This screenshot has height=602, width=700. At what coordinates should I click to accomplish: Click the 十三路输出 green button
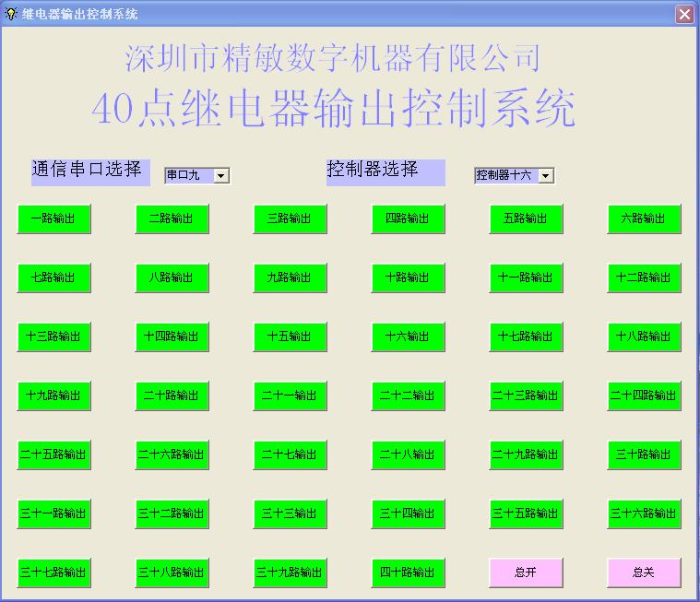tap(53, 336)
